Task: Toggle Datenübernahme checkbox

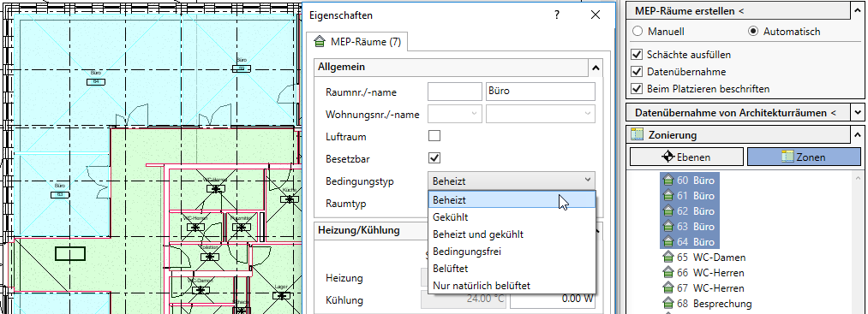Action: [638, 72]
